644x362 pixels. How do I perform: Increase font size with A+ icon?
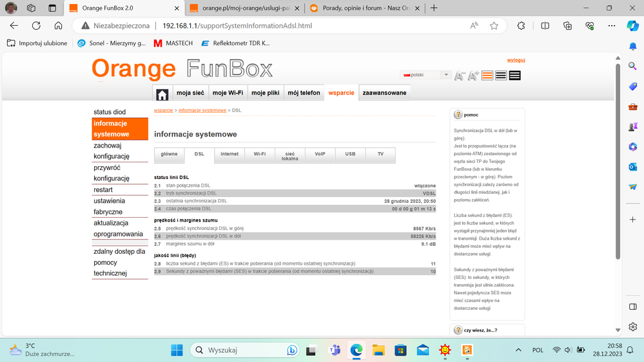point(473,75)
